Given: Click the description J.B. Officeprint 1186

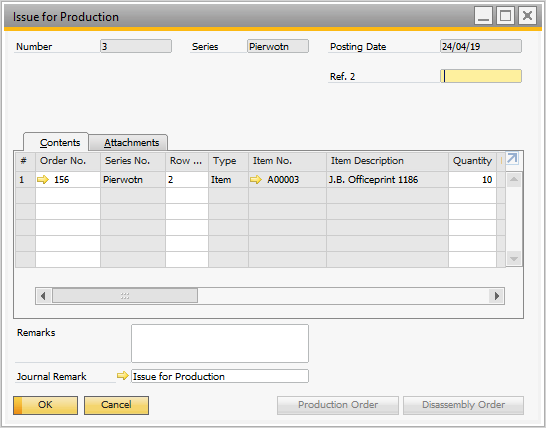Looking at the screenshot, I should point(373,180).
